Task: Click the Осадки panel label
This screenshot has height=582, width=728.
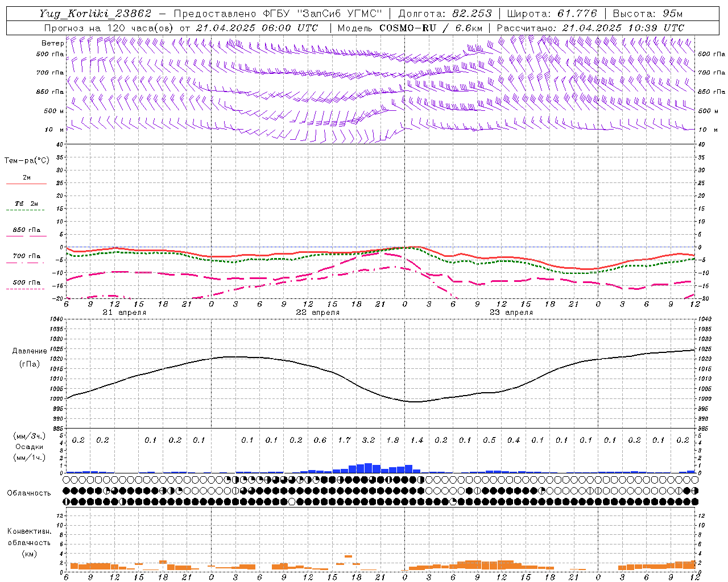Action: pos(30,447)
